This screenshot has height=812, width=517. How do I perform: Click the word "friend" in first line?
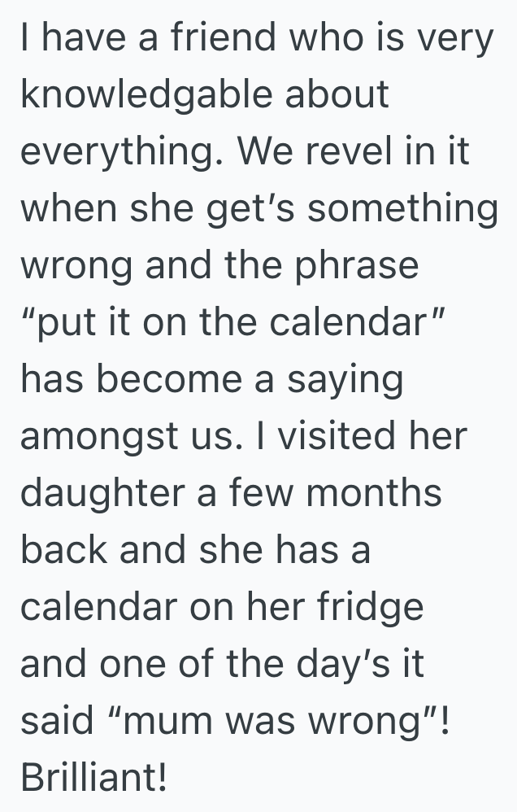click(202, 39)
